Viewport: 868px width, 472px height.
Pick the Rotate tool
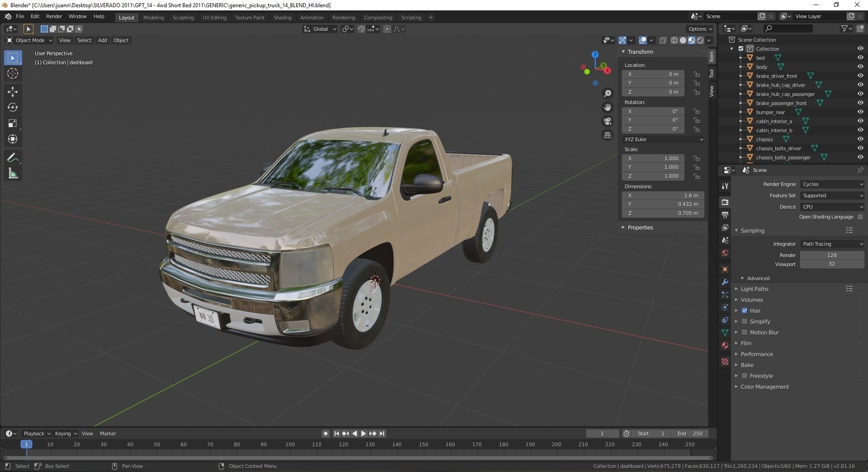tap(13, 108)
